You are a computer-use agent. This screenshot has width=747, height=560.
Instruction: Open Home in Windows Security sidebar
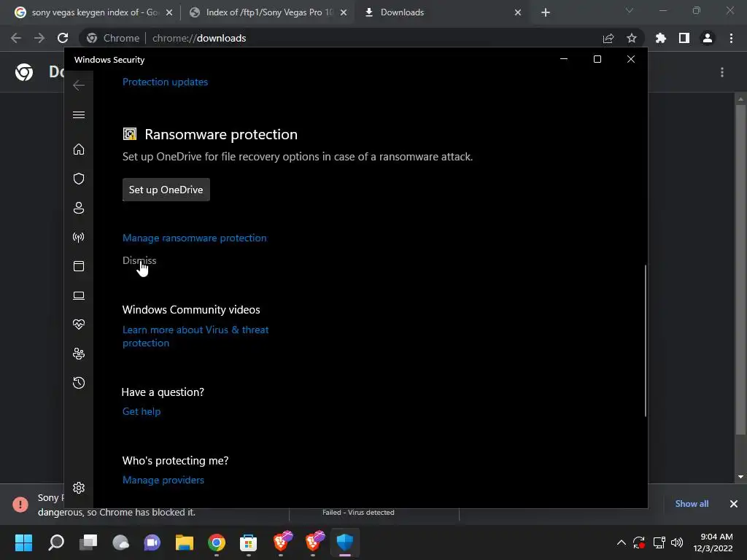(79, 149)
